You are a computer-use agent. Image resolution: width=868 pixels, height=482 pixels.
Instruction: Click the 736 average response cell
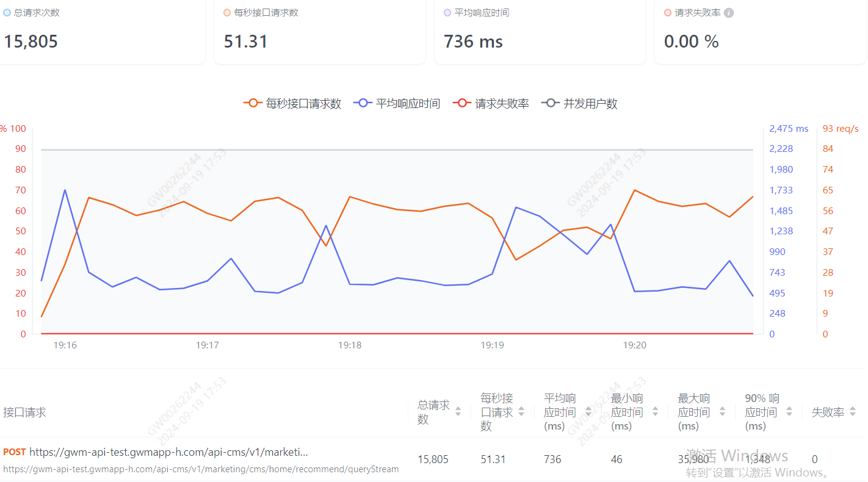pyautogui.click(x=552, y=459)
